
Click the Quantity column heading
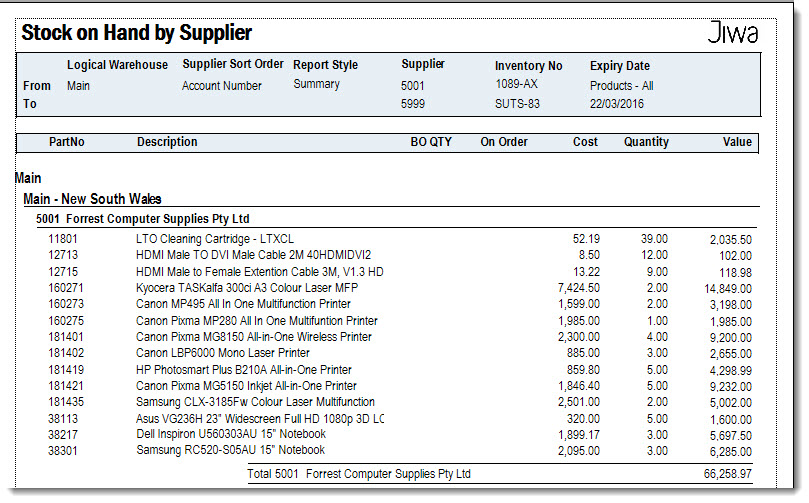[x=646, y=142]
